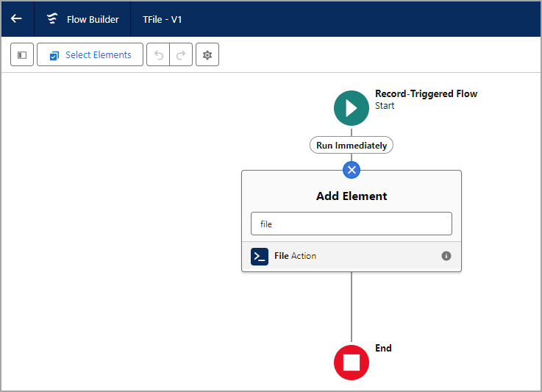Undo the last action
Screen dimensions: 542x392
pos(158,54)
